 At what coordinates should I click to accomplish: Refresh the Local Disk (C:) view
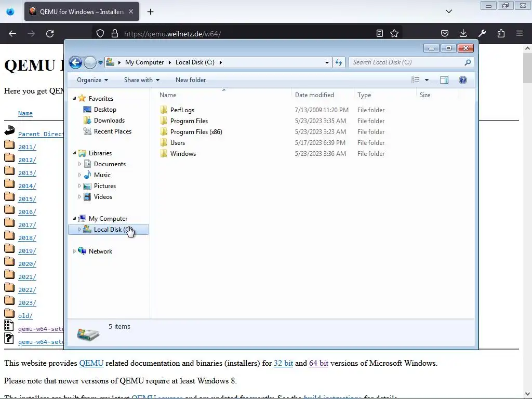[339, 62]
